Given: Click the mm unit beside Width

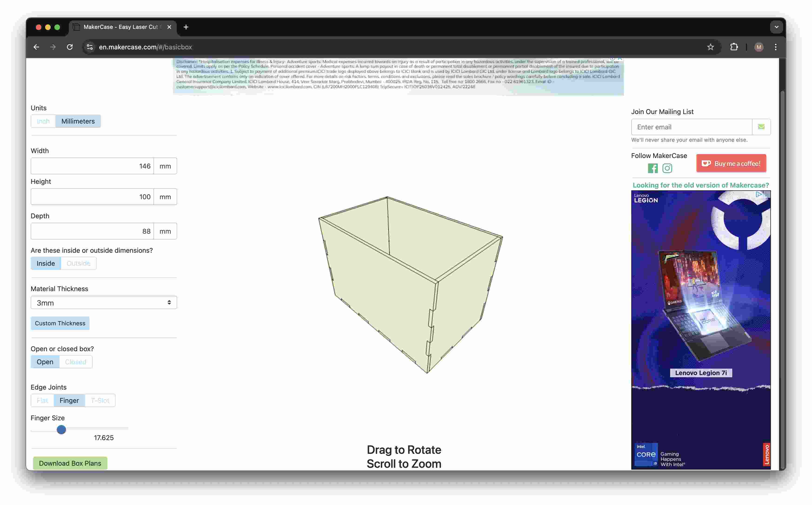Looking at the screenshot, I should pyautogui.click(x=165, y=166).
